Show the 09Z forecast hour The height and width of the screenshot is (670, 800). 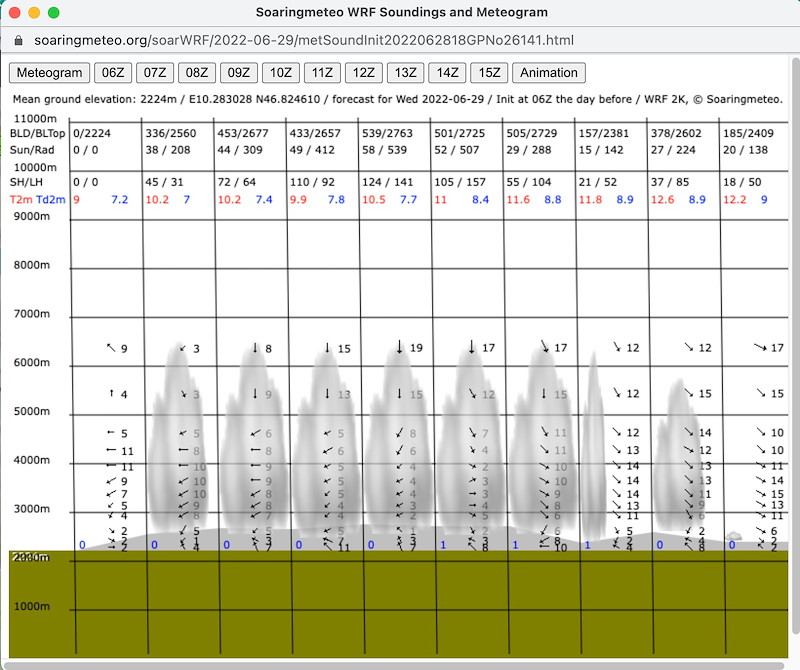(x=236, y=73)
